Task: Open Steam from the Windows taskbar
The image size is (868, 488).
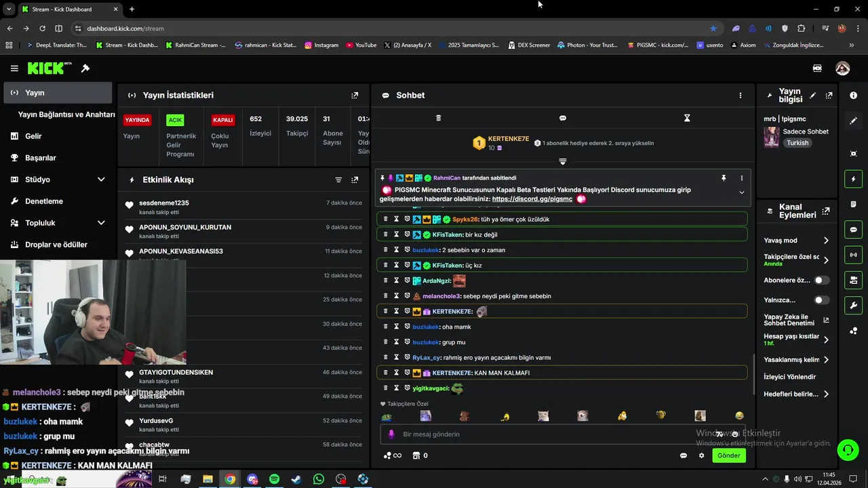Action: 296,479
